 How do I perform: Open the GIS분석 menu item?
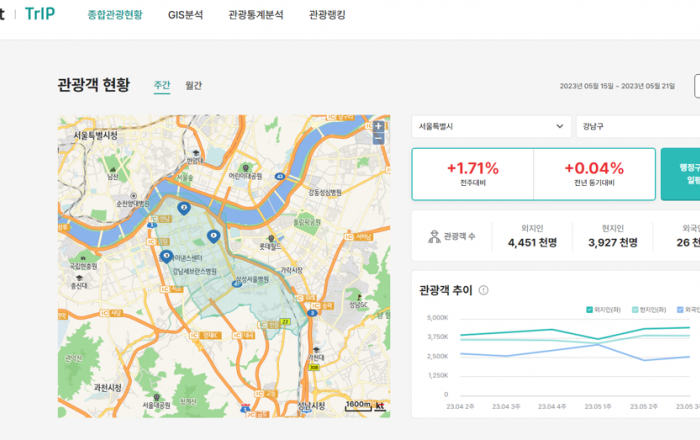point(185,15)
